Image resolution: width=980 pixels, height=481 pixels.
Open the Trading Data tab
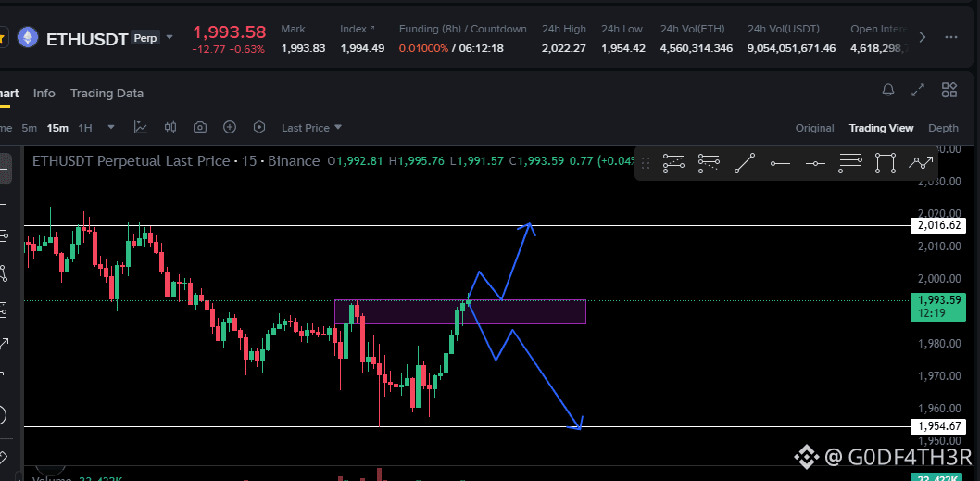coord(107,94)
